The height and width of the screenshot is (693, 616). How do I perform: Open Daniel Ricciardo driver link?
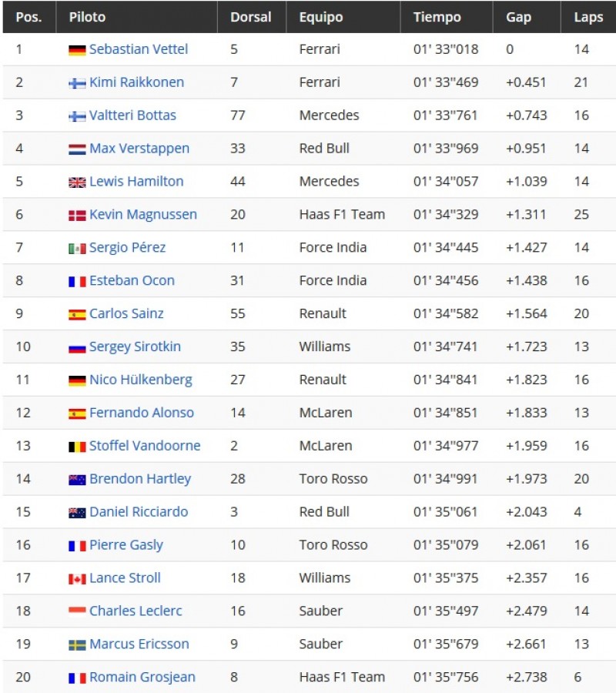tap(139, 512)
